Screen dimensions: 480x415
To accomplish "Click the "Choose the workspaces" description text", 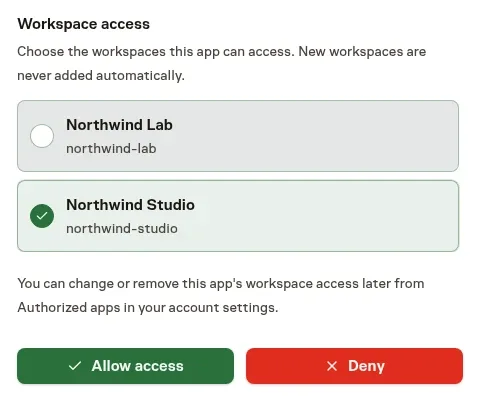I will [222, 64].
